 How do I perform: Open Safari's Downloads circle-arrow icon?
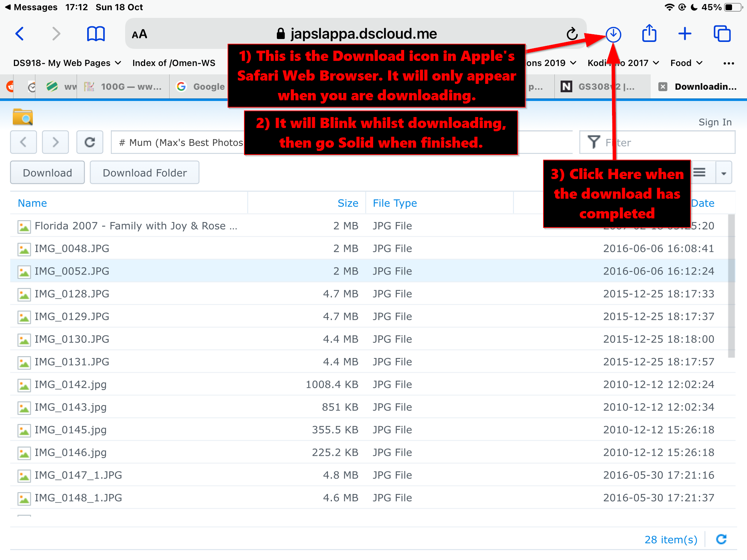coord(614,34)
